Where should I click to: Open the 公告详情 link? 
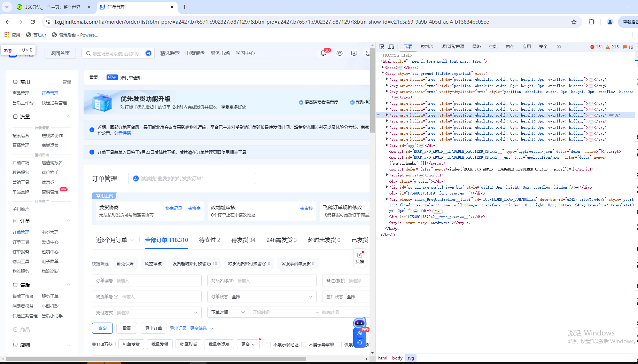[123, 133]
